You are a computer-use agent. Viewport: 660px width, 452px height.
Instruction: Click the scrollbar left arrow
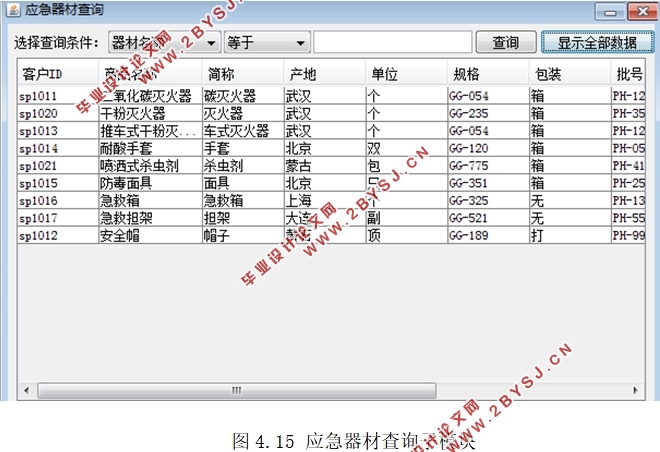point(27,391)
